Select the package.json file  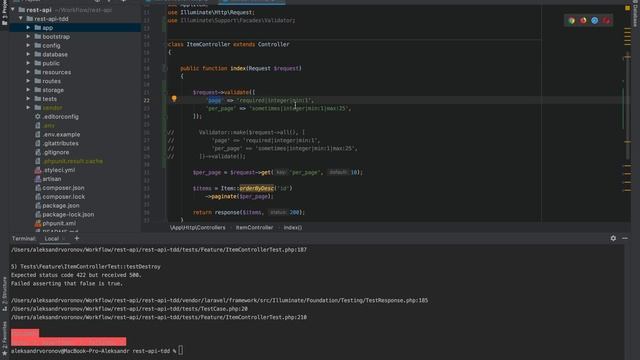pyautogui.click(x=61, y=206)
